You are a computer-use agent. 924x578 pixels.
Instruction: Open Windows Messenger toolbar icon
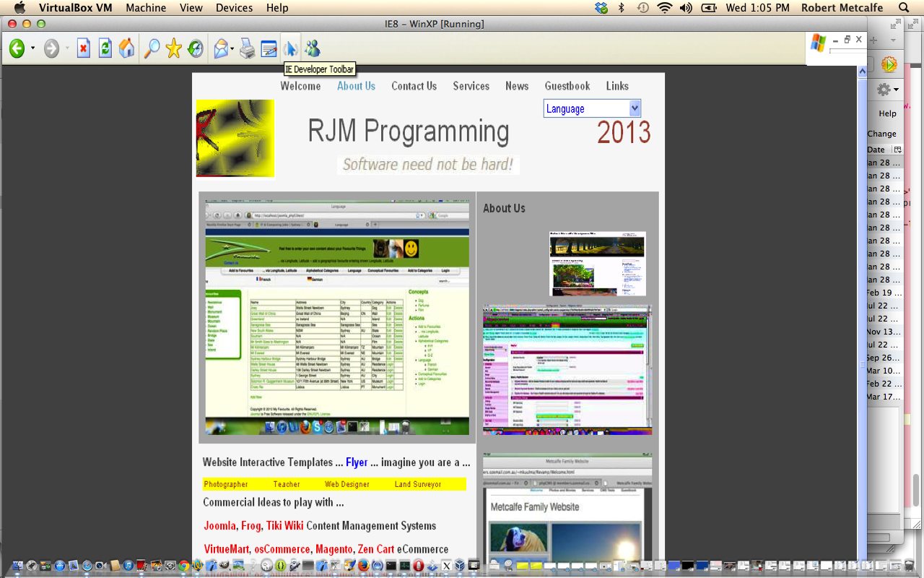tap(312, 48)
